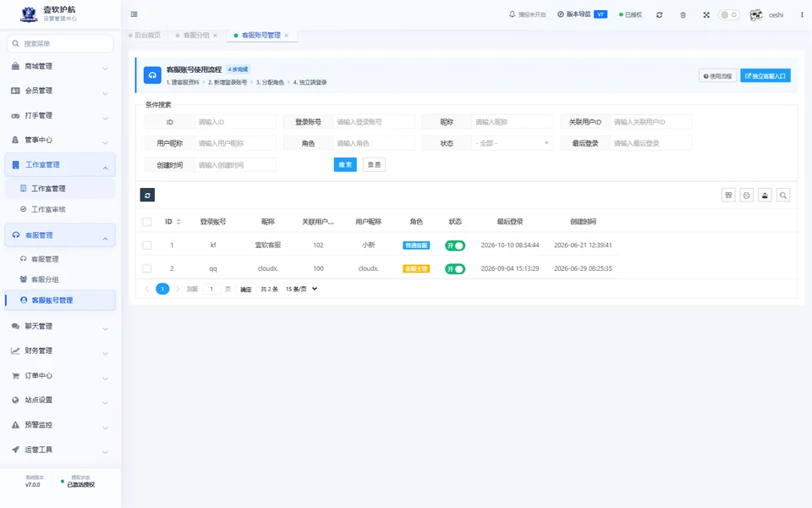812x508 pixels.
Task: Click the sidebar collapse menu icon
Action: click(134, 14)
